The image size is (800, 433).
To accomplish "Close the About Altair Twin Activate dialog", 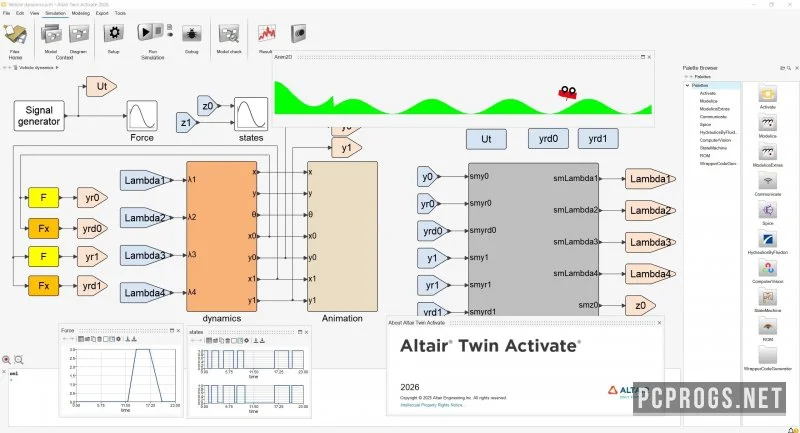I will pos(659,323).
